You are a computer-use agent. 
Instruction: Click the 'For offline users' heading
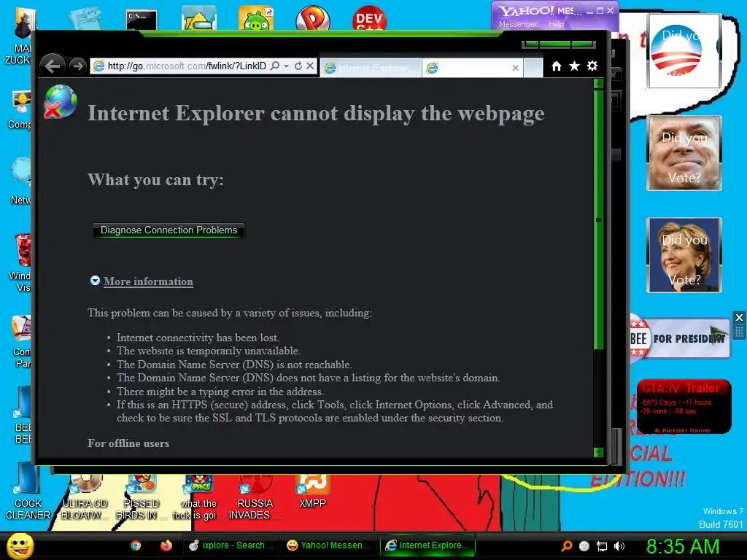pyautogui.click(x=128, y=443)
